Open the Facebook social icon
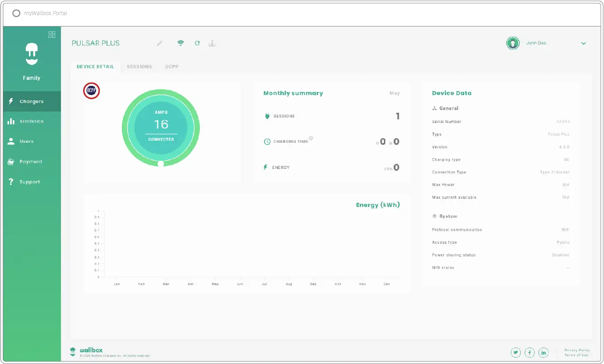 click(530, 353)
